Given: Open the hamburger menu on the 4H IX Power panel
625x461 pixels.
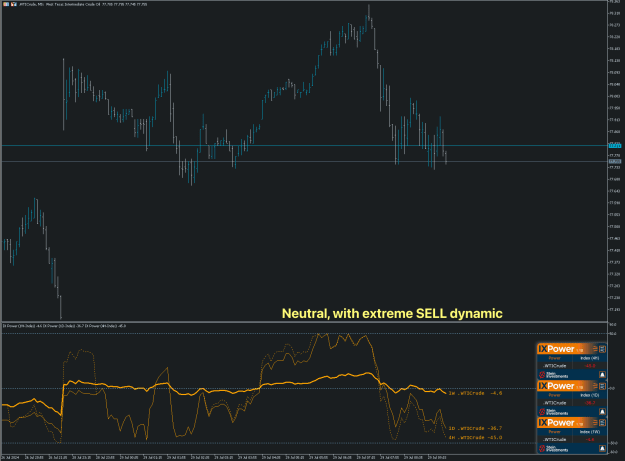Looking at the screenshot, I should pos(595,349).
